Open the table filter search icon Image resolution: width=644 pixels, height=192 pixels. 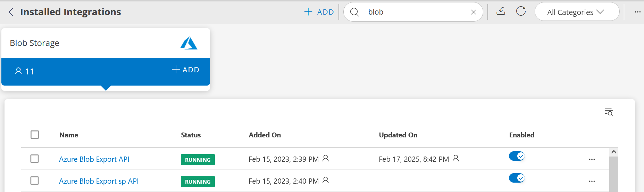(x=609, y=112)
